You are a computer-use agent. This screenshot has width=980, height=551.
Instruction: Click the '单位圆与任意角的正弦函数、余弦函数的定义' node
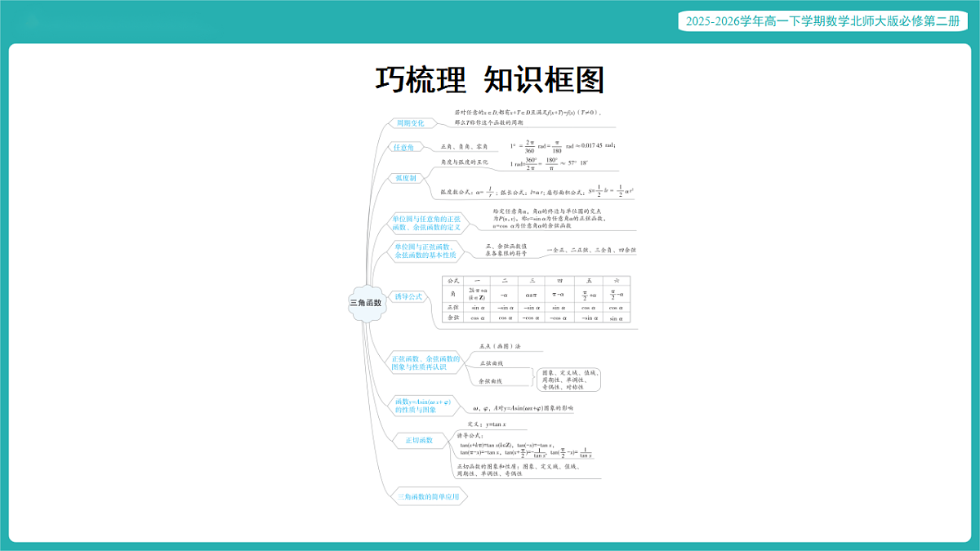[428, 224]
